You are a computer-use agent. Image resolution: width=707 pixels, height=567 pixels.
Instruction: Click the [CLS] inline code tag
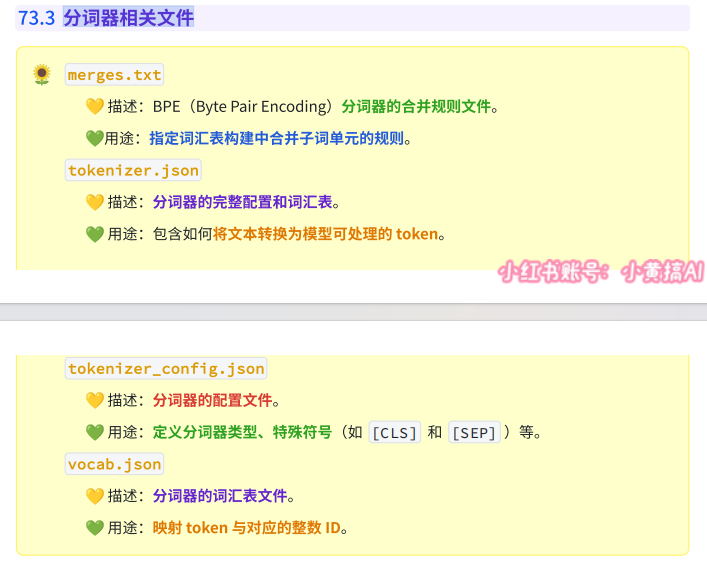click(395, 433)
